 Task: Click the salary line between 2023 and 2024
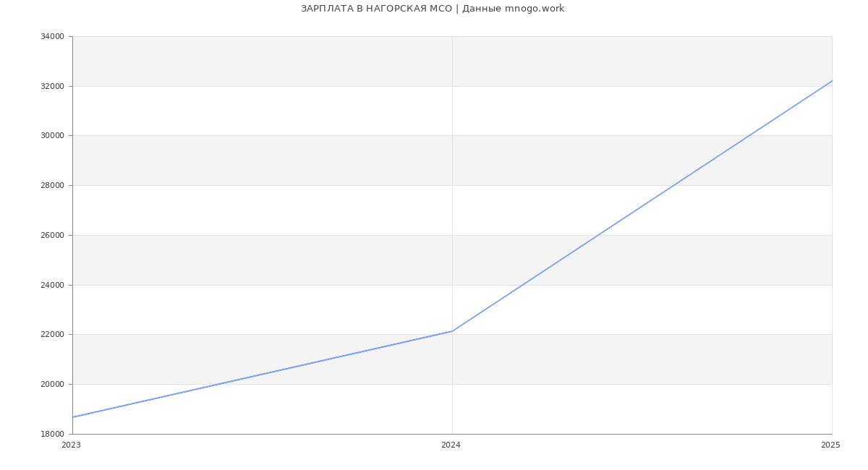(x=263, y=375)
